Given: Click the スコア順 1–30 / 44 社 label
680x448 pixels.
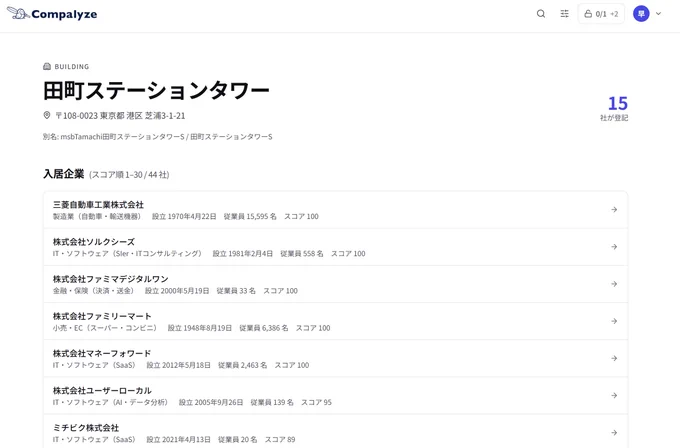Looking at the screenshot, I should [x=129, y=175].
